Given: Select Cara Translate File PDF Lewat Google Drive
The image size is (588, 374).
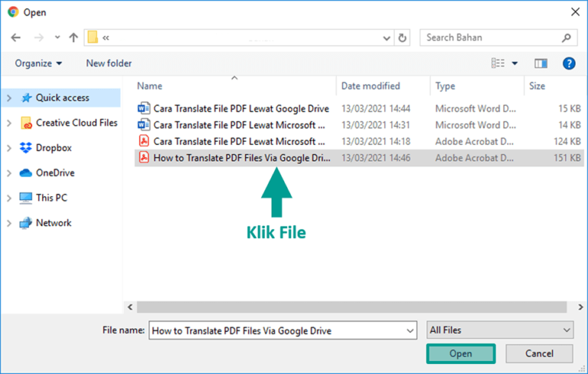Looking at the screenshot, I should coord(241,109).
